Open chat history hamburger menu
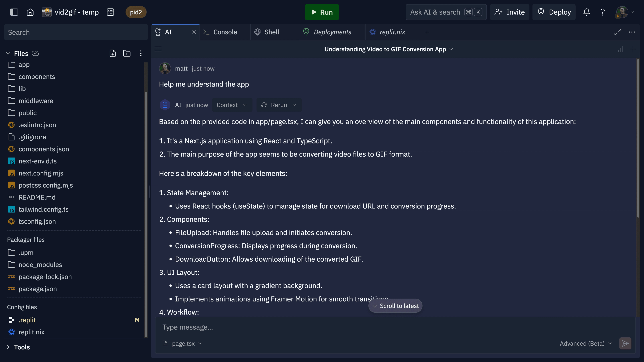 [x=158, y=49]
